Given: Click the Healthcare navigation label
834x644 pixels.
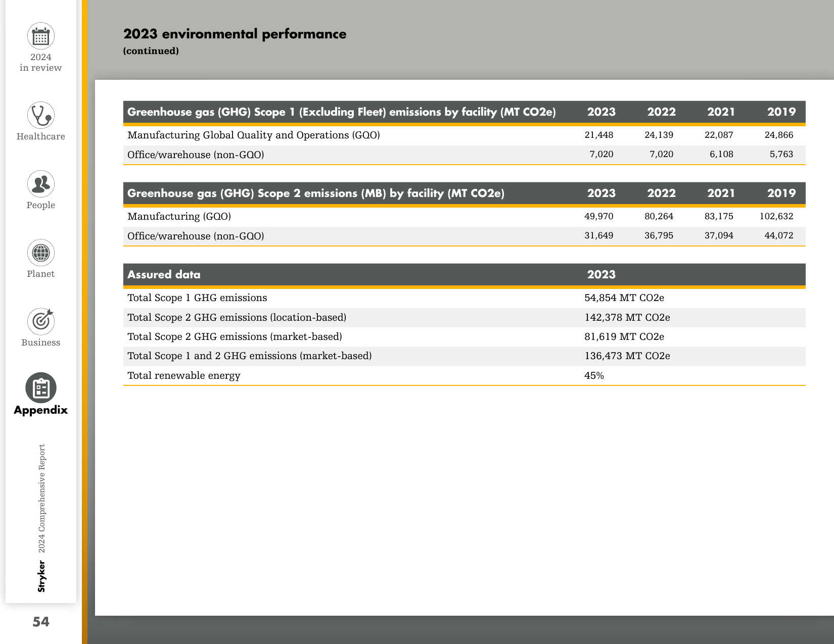Looking at the screenshot, I should (41, 136).
